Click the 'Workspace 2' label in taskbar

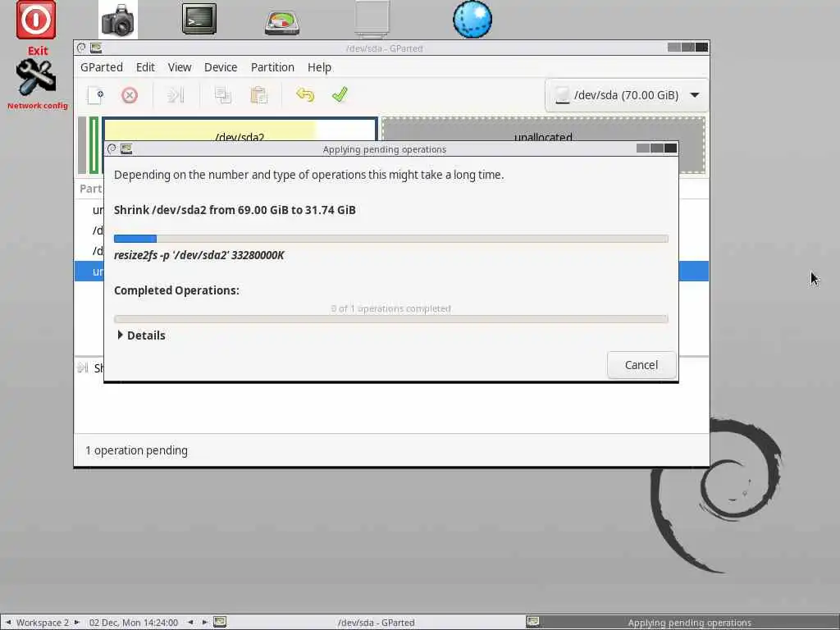coord(43,623)
